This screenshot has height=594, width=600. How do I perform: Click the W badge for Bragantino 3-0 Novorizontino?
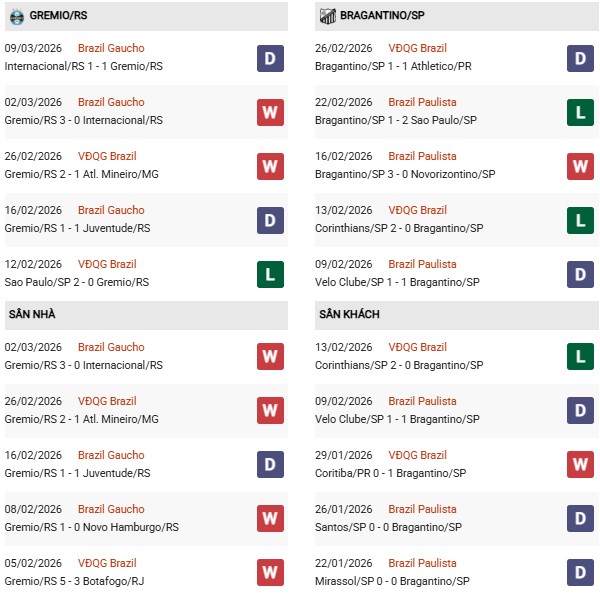(581, 166)
